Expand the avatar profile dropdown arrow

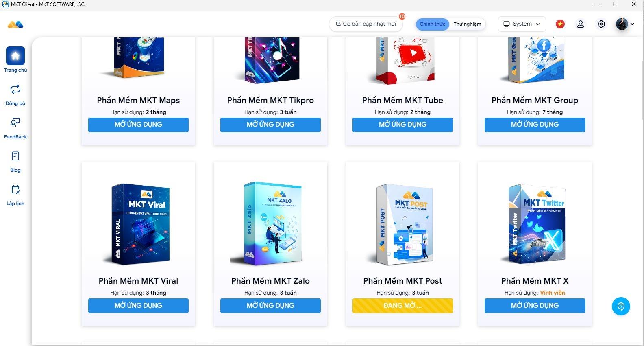tap(632, 24)
